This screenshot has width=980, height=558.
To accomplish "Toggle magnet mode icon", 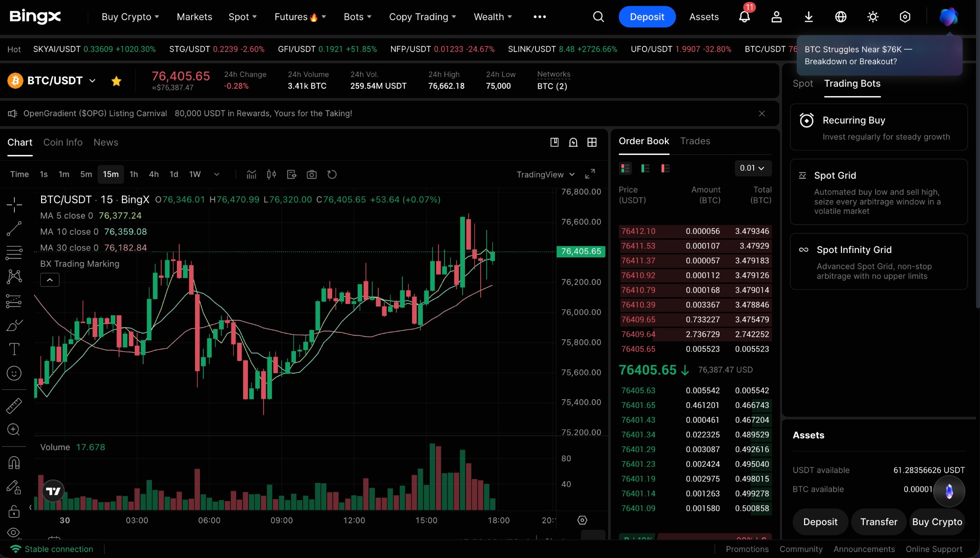I will (14, 462).
